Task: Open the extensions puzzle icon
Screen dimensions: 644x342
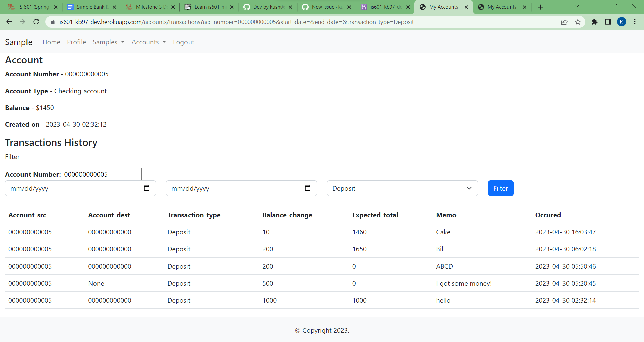Action: click(595, 22)
